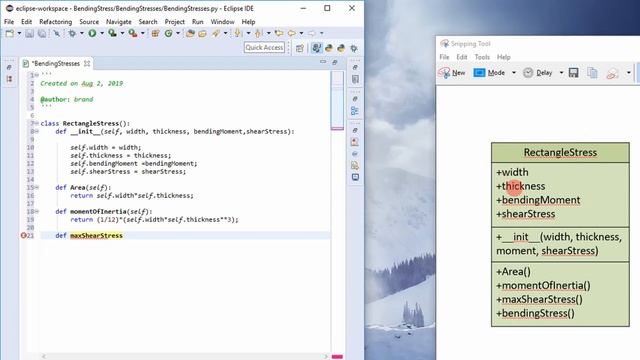Click the New file icon in Eclipse toolbar
Screen dimensions: 640x360
(10, 33)
